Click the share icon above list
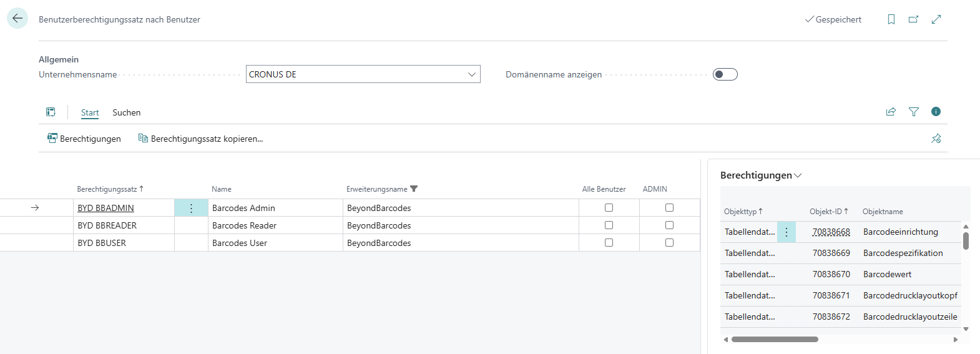 [x=891, y=112]
